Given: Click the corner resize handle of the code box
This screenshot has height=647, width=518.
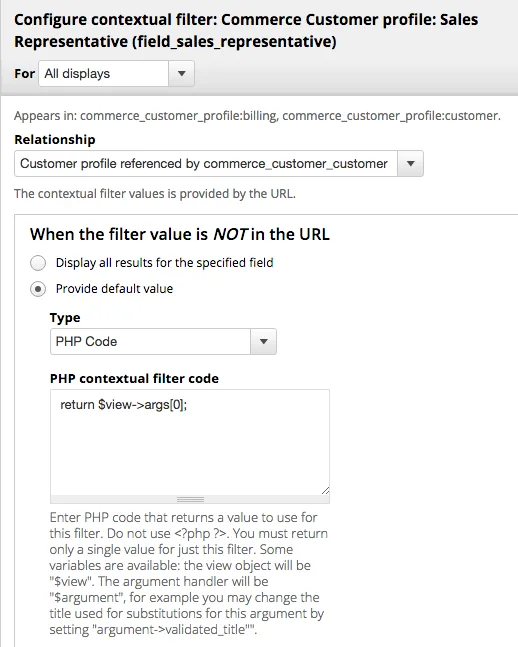Looking at the screenshot, I should 325,490.
